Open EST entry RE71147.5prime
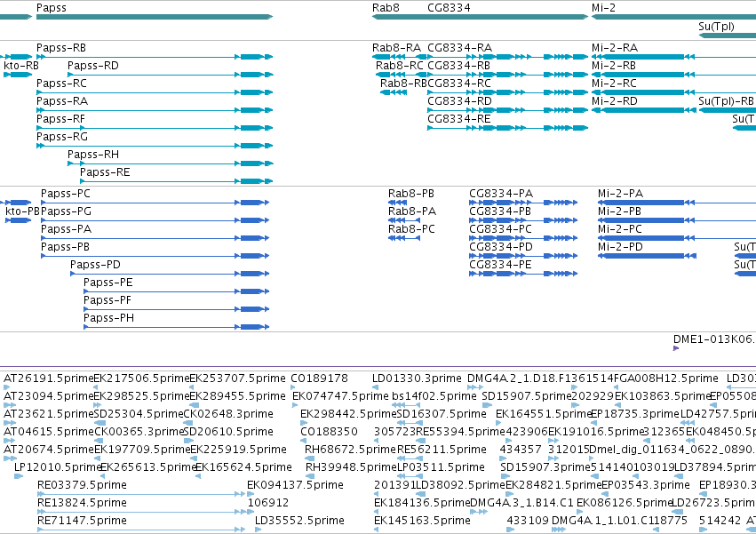 82,521
